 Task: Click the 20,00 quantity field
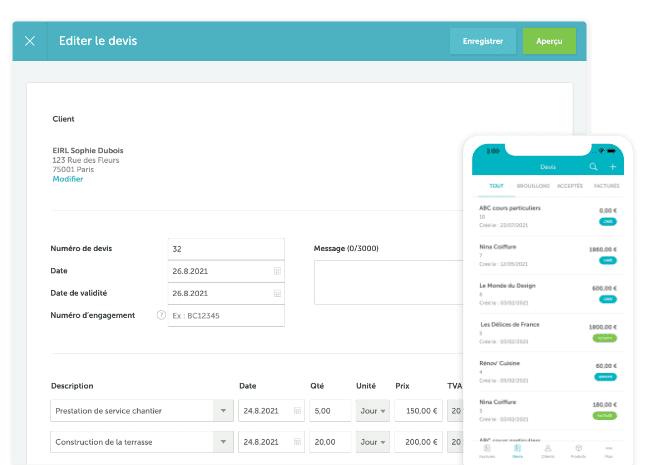coord(330,442)
